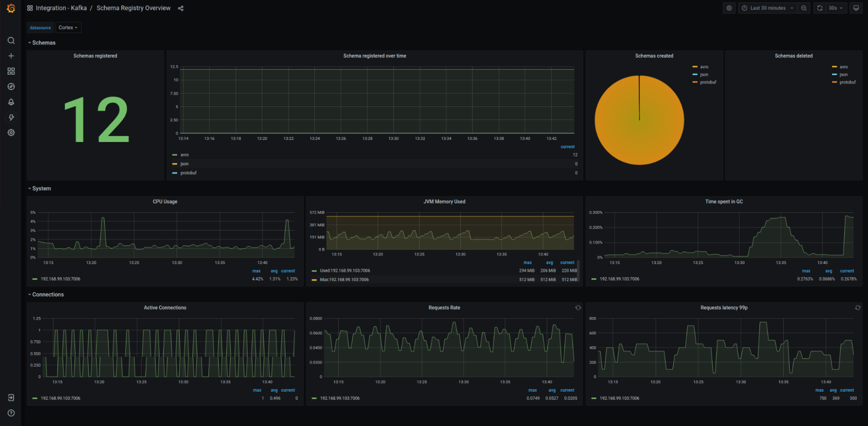The image size is (868, 426).
Task: Open the Cortex datasource dropdown
Action: (68, 27)
